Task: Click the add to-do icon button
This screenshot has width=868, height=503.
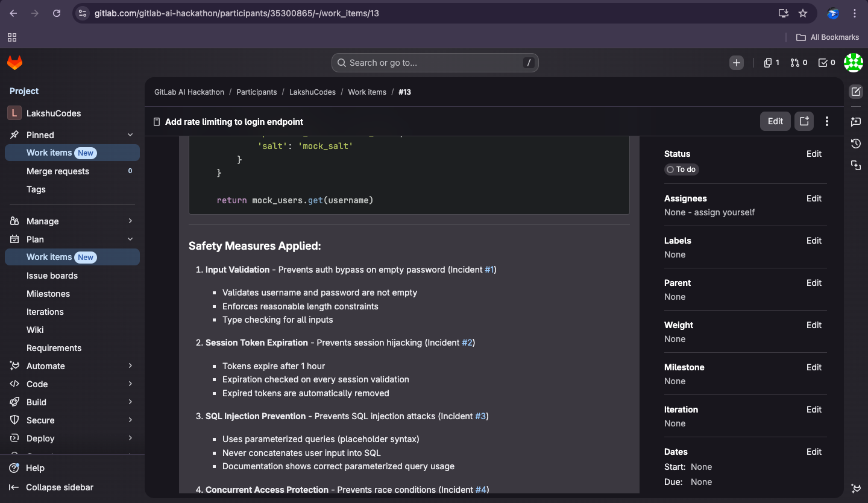Action: [x=804, y=121]
